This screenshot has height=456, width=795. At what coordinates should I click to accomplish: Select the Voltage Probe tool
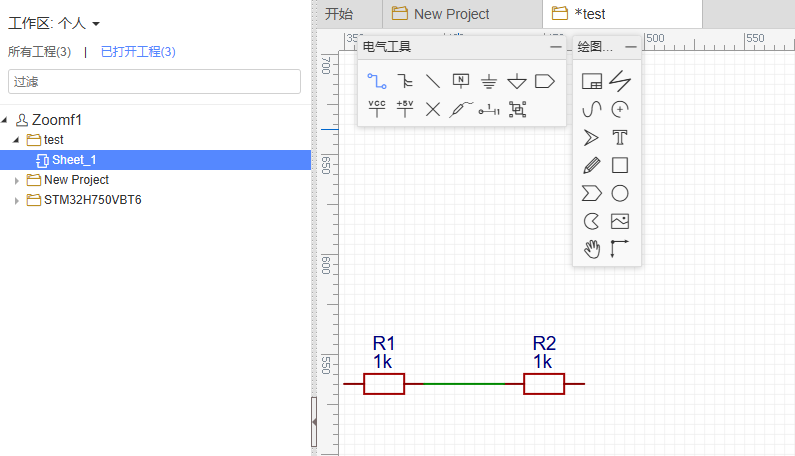461,109
